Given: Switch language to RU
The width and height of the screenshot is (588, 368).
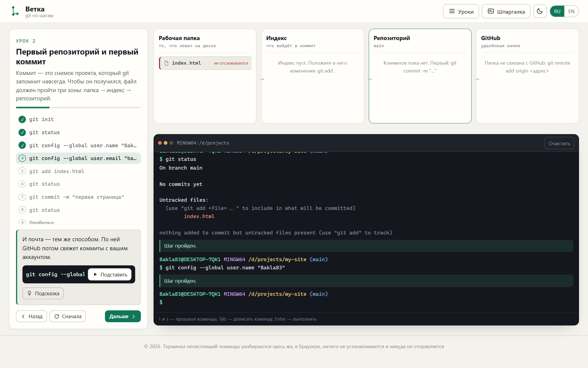Looking at the screenshot, I should pos(557,11).
